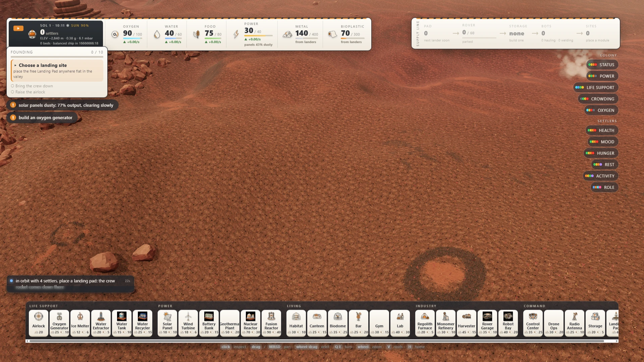Pick the Storage module

[595, 323]
